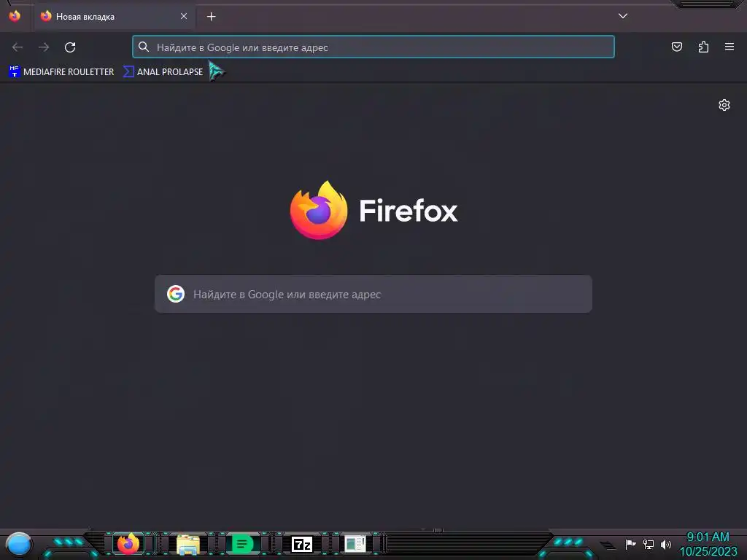
Task: Launch 7-Zip from the taskbar
Action: (302, 544)
